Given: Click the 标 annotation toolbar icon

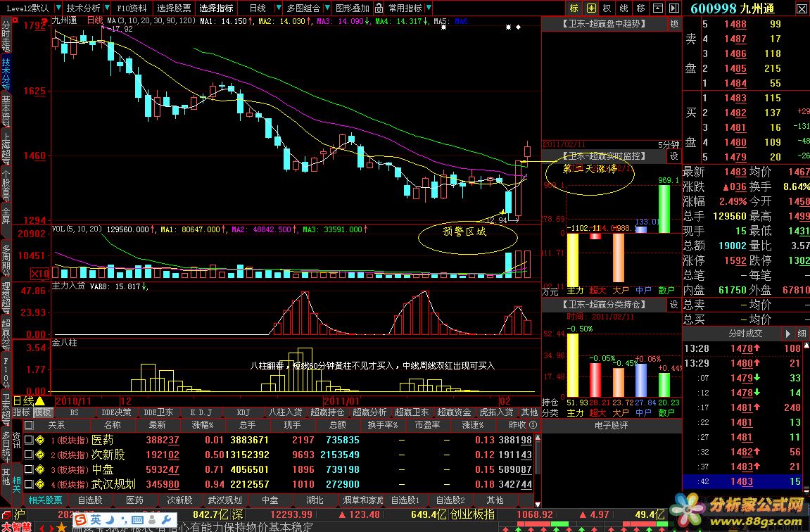Looking at the screenshot, I should (574, 8).
